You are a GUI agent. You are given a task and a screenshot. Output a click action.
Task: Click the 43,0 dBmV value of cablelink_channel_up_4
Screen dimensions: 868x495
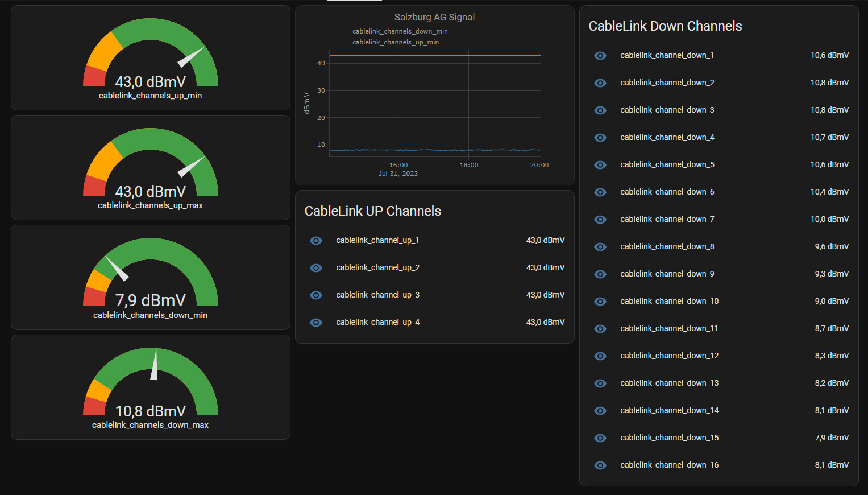pyautogui.click(x=545, y=322)
